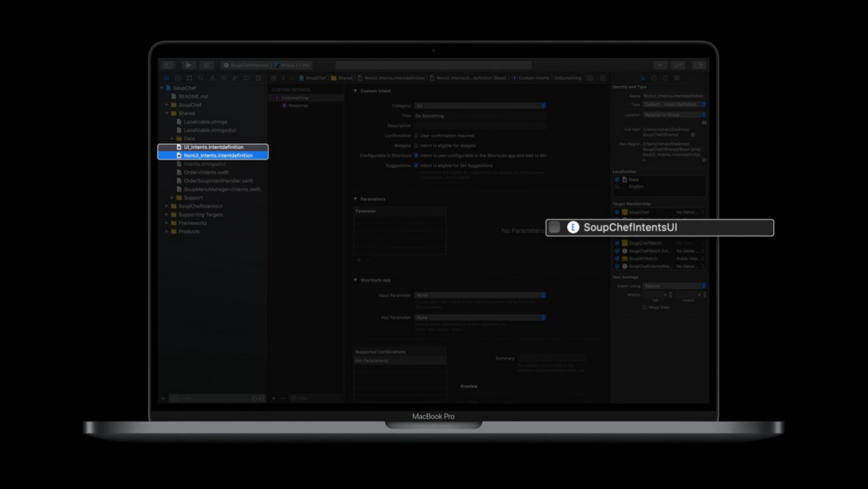Open the Source Control navigator icon
868x489 pixels.
(x=178, y=78)
